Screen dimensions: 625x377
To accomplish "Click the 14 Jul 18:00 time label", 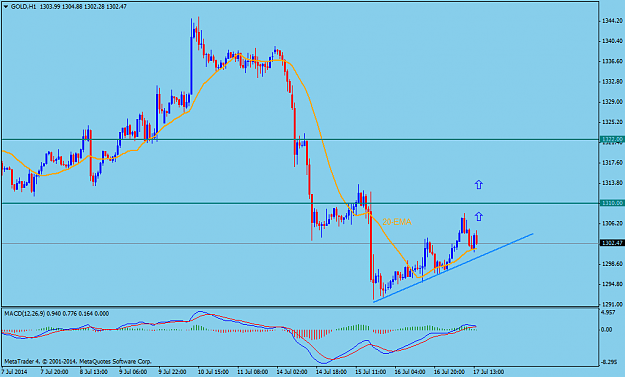I will [x=331, y=372].
